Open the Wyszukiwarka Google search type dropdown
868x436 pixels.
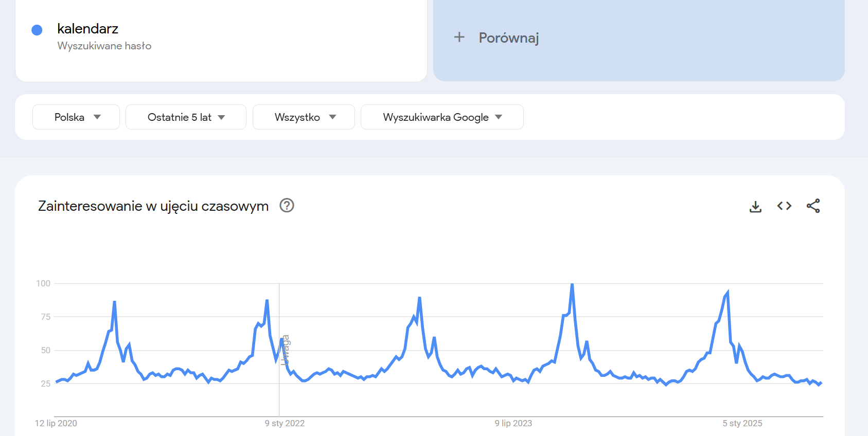point(442,117)
